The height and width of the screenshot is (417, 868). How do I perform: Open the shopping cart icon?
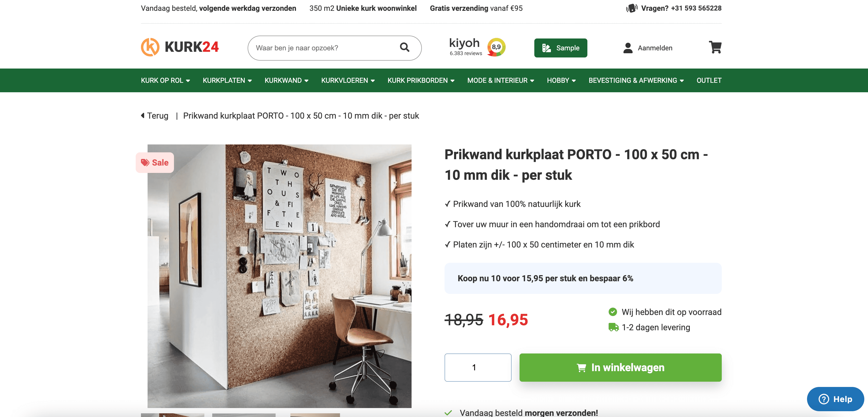[x=715, y=47]
